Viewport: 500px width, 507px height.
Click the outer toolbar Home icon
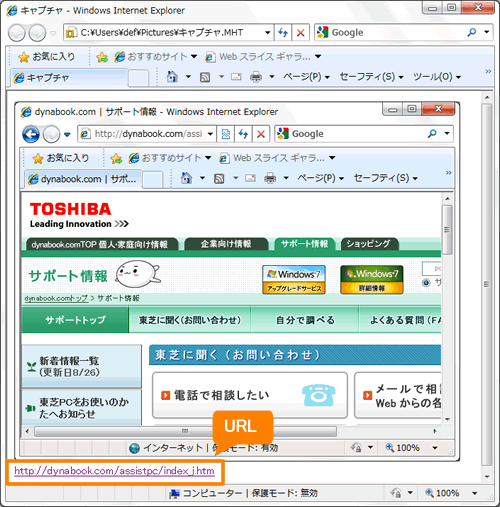click(x=172, y=77)
